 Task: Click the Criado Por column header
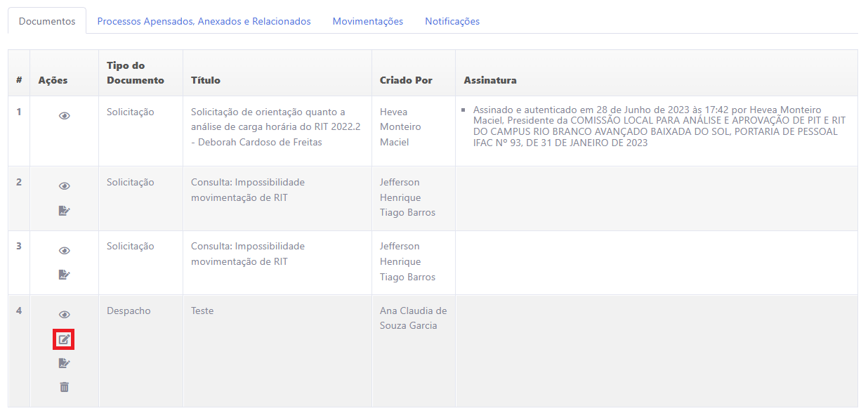[x=406, y=80]
